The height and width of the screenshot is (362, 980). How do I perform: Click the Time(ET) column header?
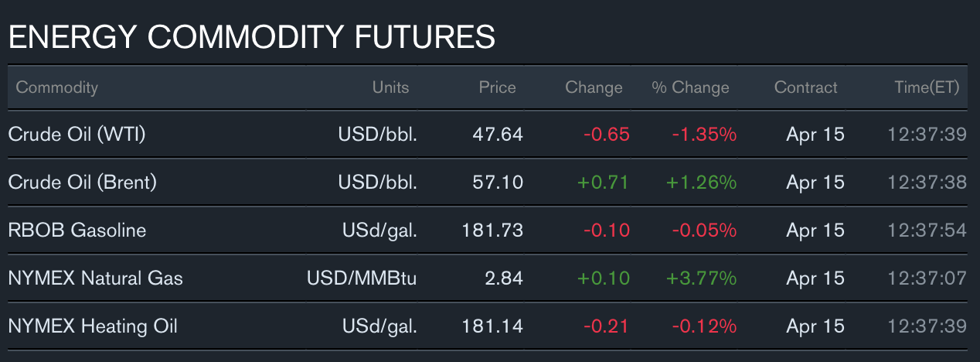927,87
